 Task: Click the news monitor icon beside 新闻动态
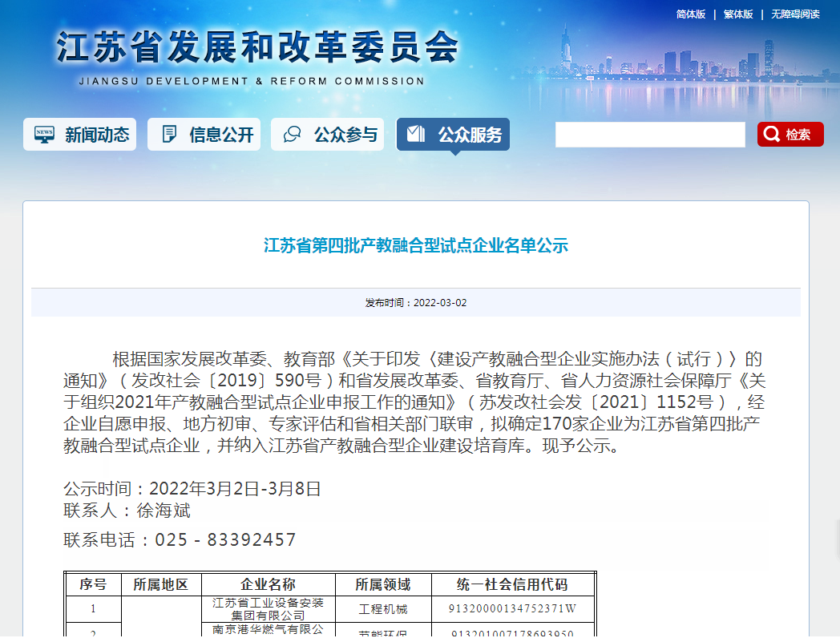44,134
